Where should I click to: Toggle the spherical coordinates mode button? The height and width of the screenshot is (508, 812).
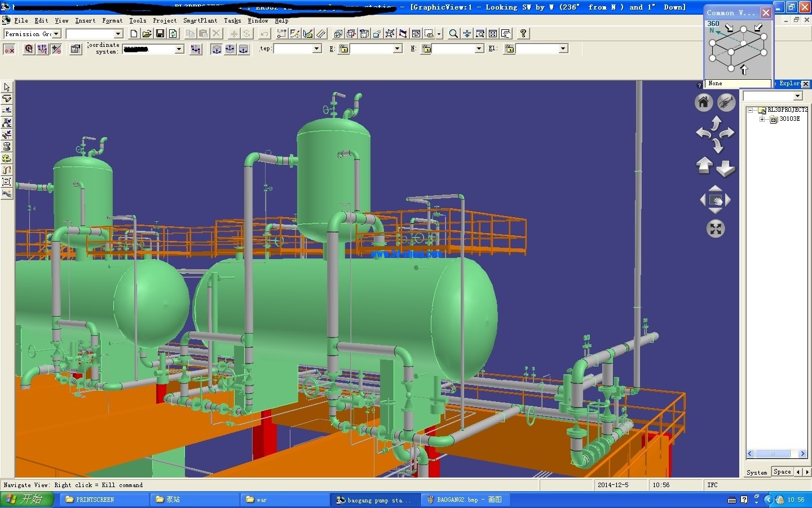(230, 49)
